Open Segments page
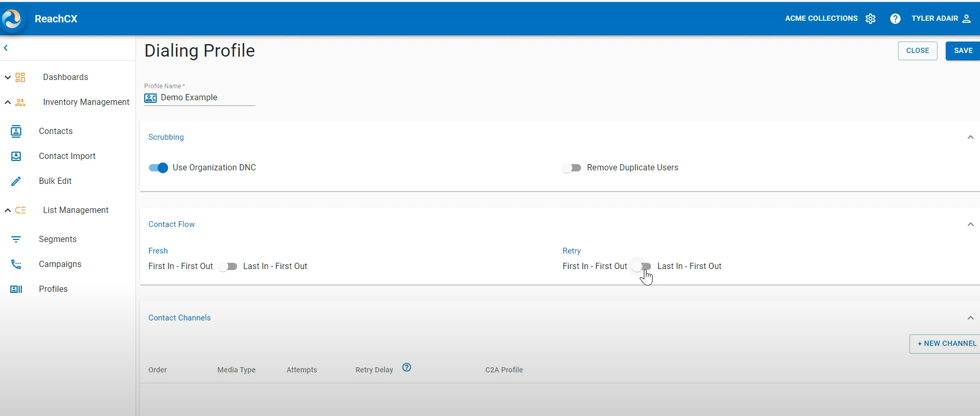This screenshot has height=416, width=980. point(58,239)
